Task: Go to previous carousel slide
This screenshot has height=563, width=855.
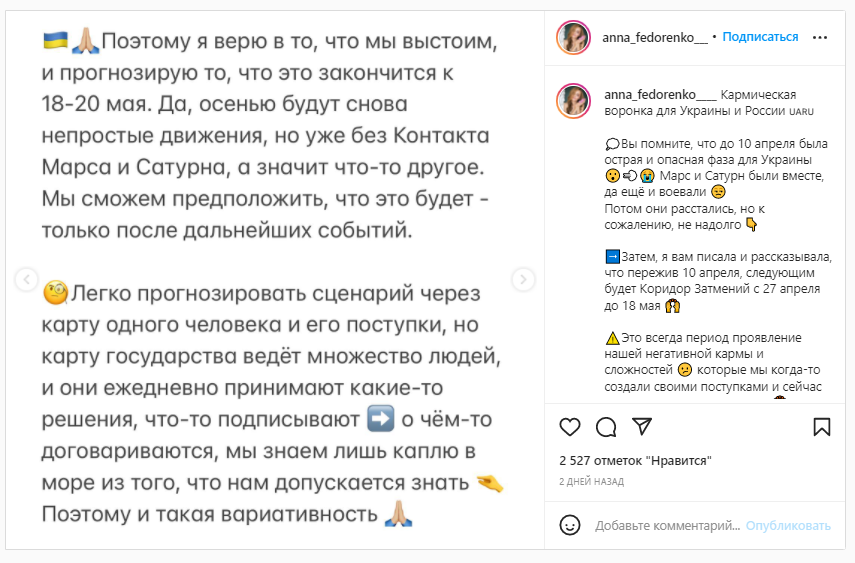Action: tap(28, 279)
